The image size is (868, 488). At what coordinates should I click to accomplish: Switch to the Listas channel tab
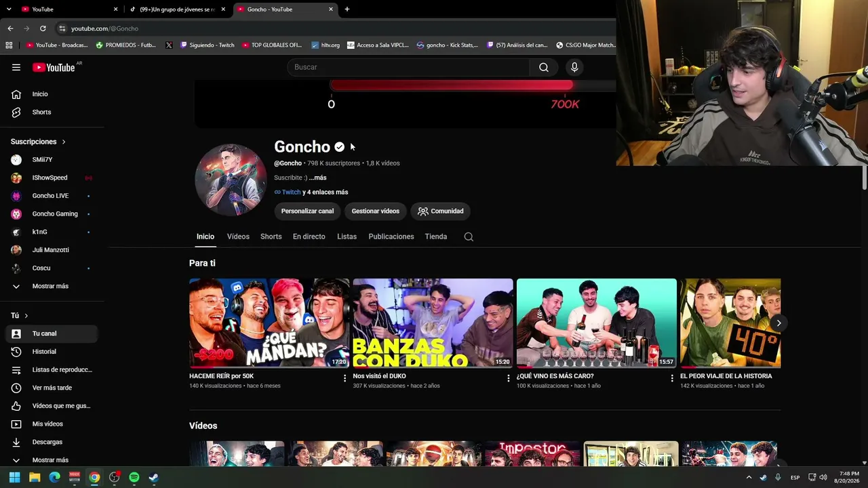[x=347, y=237]
